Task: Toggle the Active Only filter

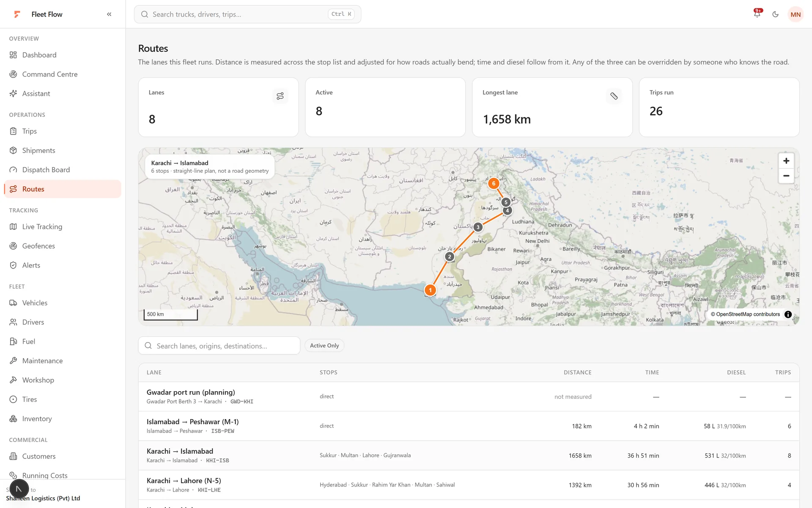Action: tap(324, 345)
